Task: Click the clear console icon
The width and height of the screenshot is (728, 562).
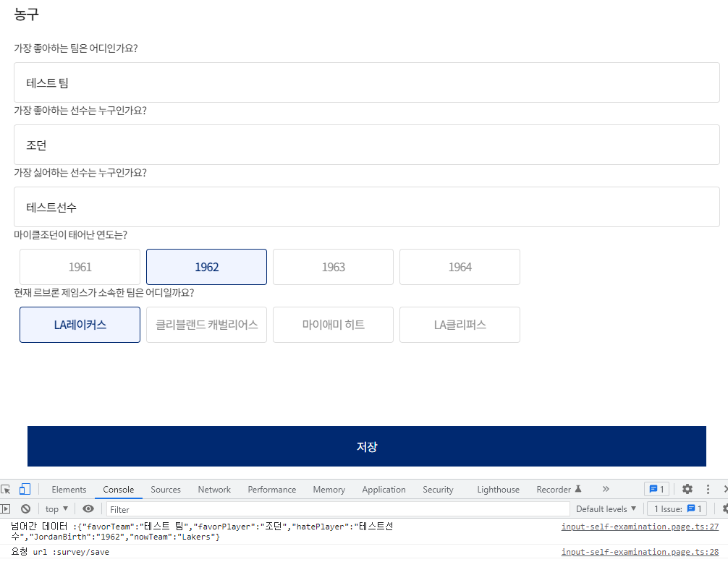Action: click(25, 508)
